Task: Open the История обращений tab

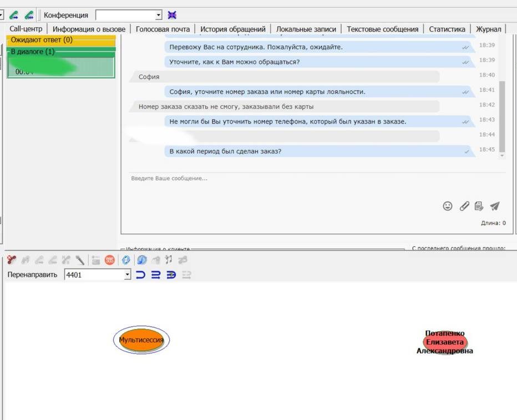Action: click(232, 29)
